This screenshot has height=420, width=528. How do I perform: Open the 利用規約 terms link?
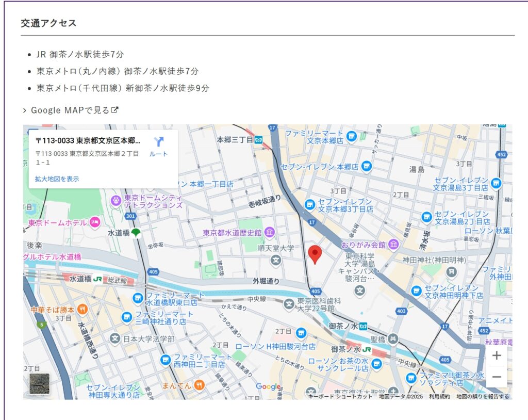point(439,396)
